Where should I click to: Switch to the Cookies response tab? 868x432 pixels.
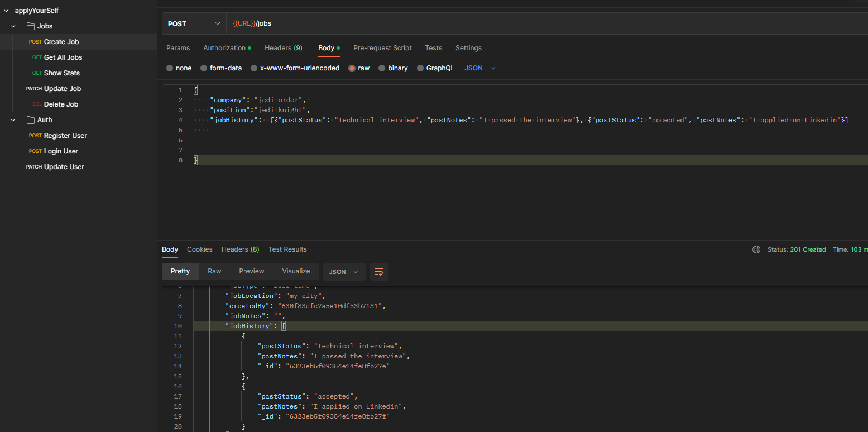(200, 249)
